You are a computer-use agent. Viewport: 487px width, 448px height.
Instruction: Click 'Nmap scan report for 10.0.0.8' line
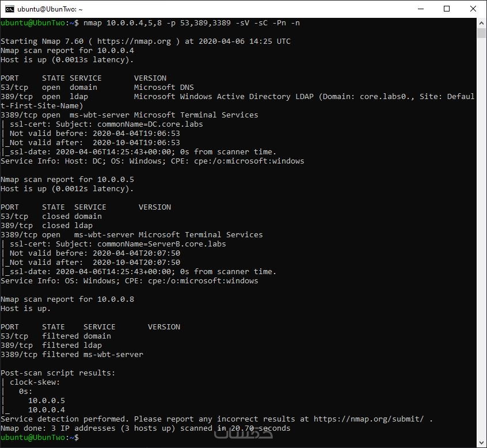click(67, 299)
